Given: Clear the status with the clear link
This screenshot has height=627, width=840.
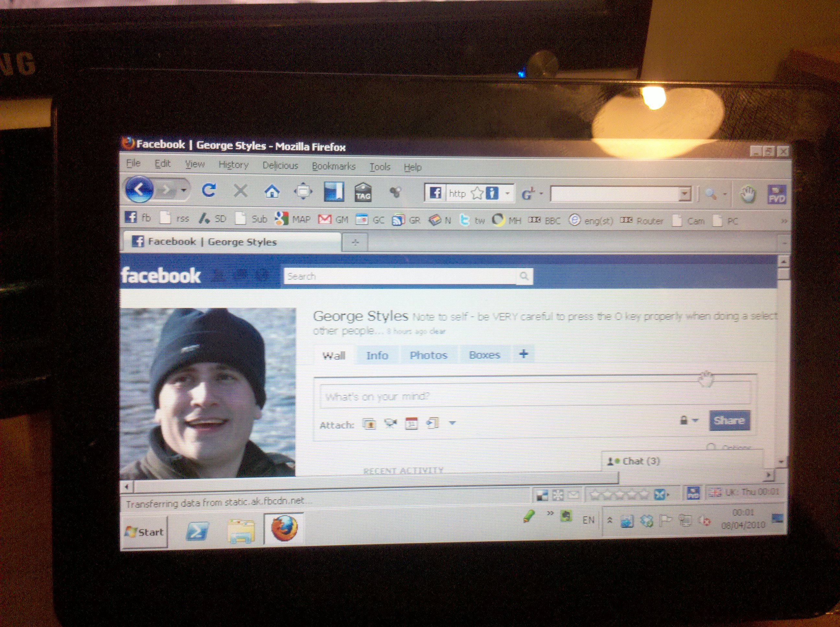Looking at the screenshot, I should 437,331.
